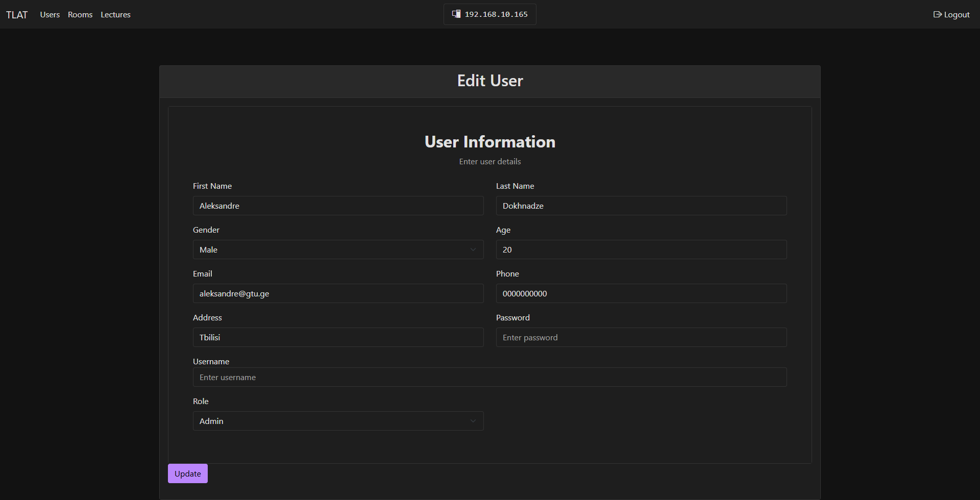The image size is (980, 500).
Task: Click the purple Update button
Action: [x=188, y=473]
